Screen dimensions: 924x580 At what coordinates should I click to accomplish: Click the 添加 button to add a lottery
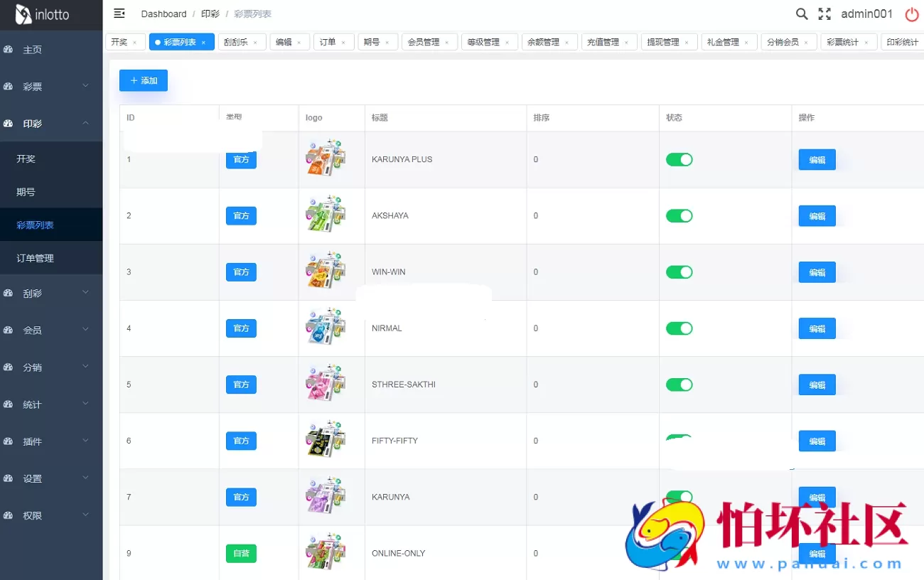pyautogui.click(x=143, y=80)
